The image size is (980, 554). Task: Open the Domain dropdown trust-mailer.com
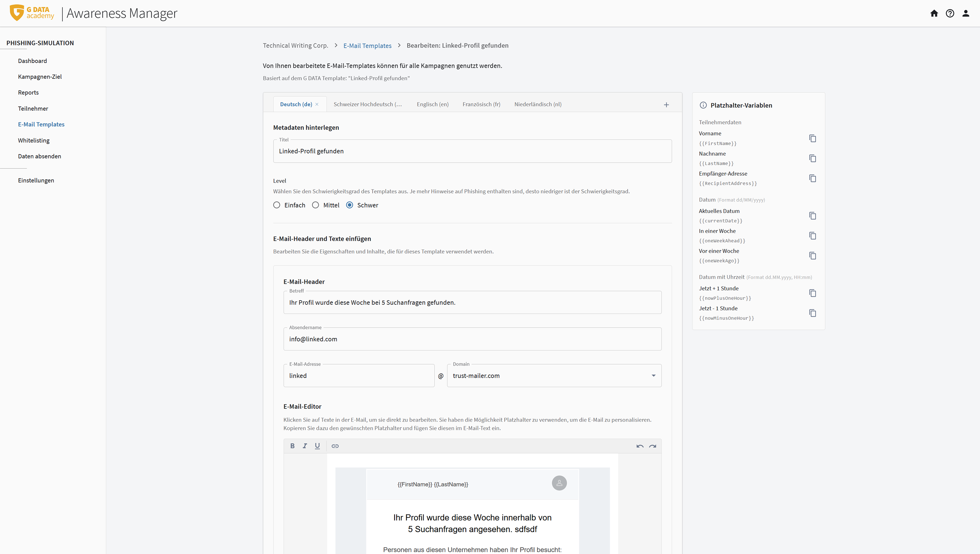(554, 376)
